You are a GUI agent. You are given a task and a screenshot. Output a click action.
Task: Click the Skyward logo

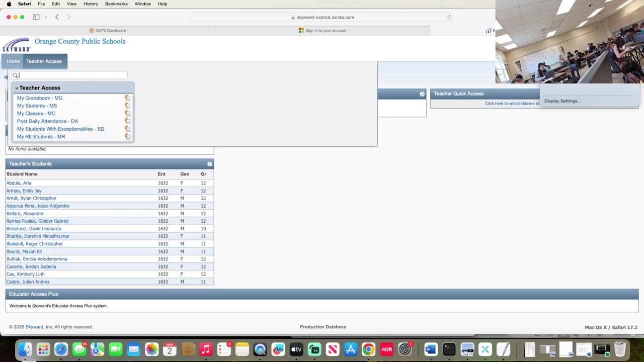(16, 45)
